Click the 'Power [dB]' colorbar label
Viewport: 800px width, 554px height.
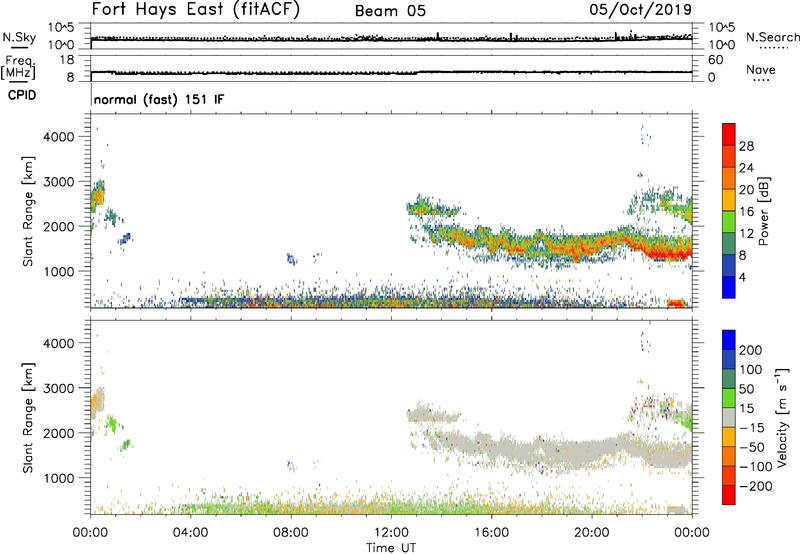(763, 211)
